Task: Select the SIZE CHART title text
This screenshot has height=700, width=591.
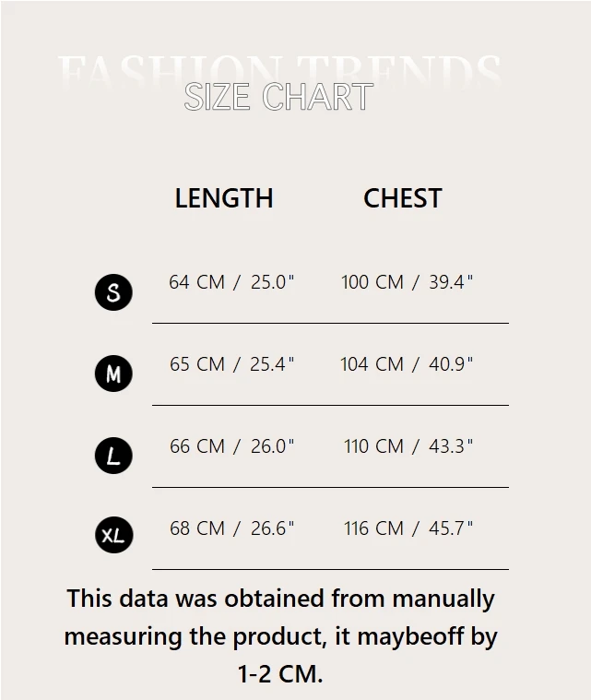Action: tap(278, 97)
